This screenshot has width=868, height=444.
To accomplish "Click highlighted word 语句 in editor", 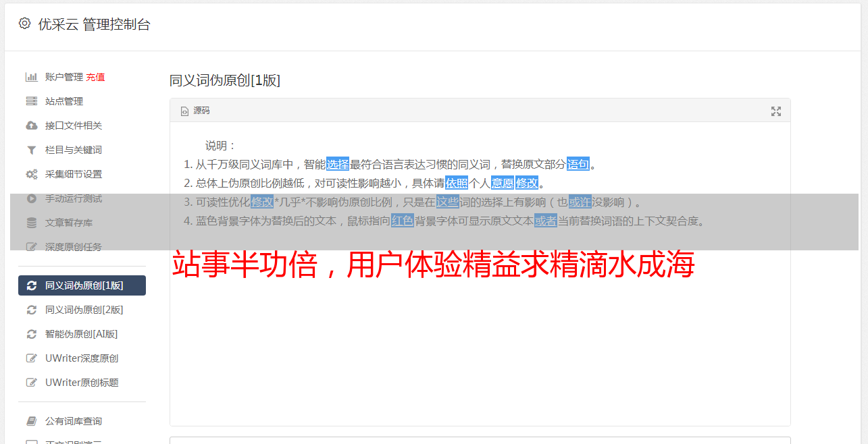I will (x=578, y=164).
